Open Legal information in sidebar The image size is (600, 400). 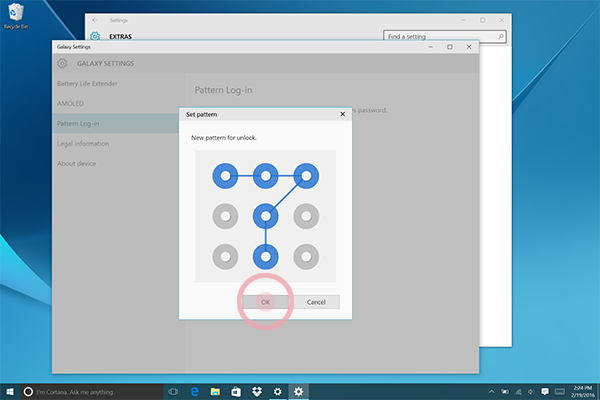point(83,144)
